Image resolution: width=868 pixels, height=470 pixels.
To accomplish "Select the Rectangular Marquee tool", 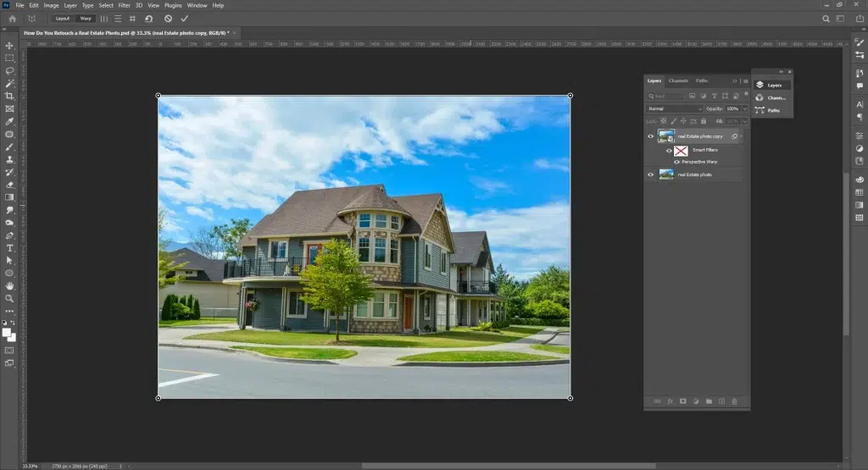I will [x=9, y=58].
